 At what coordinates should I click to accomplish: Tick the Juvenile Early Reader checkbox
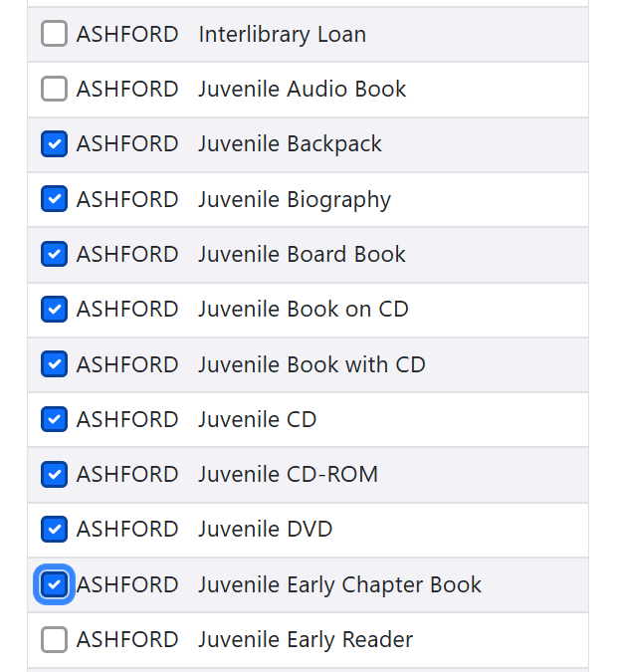[x=54, y=639]
